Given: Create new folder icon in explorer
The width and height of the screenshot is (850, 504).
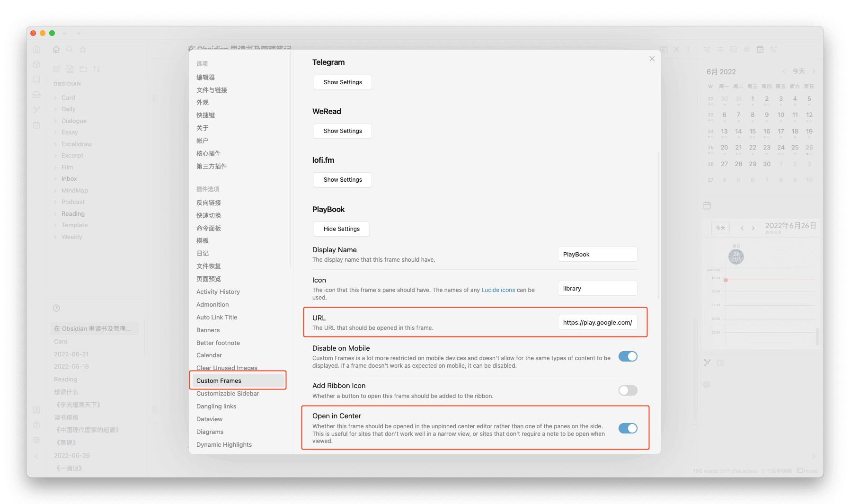Looking at the screenshot, I should click(x=83, y=69).
